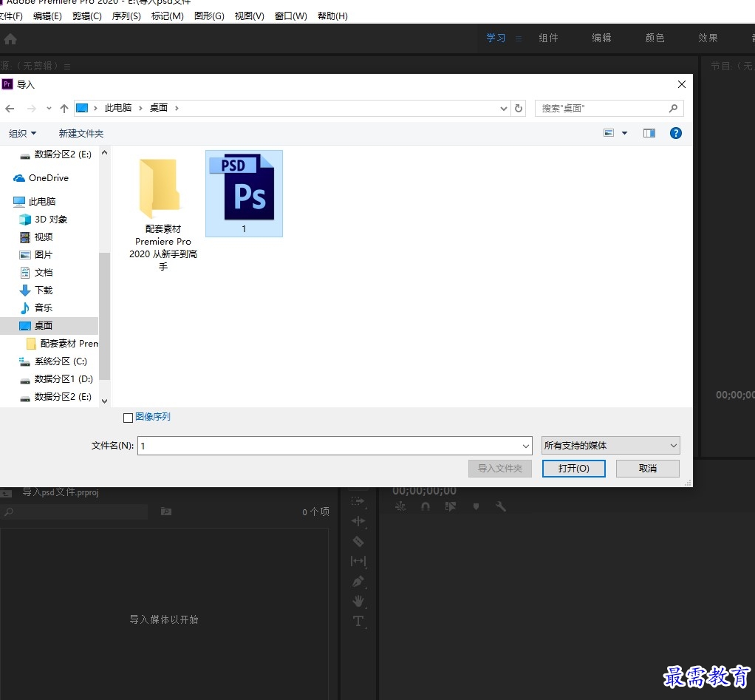Viewport: 755px width, 700px height.
Task: Select the Hand tool
Action: click(358, 601)
